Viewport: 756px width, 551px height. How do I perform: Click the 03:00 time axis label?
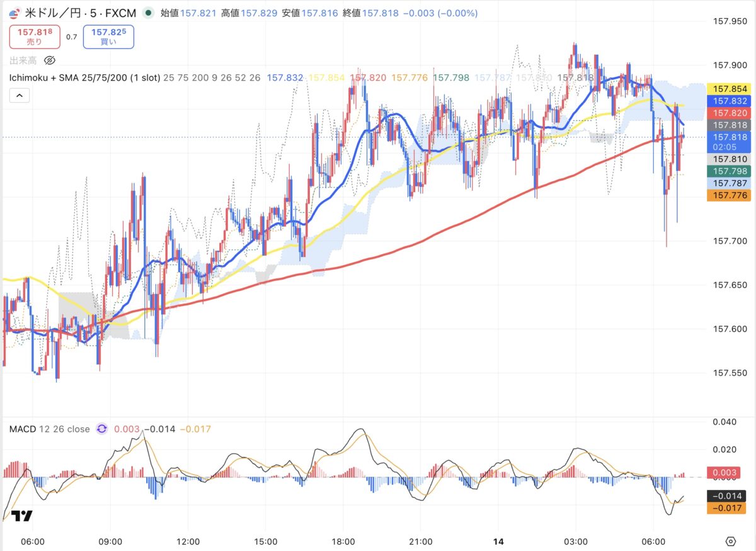(576, 542)
